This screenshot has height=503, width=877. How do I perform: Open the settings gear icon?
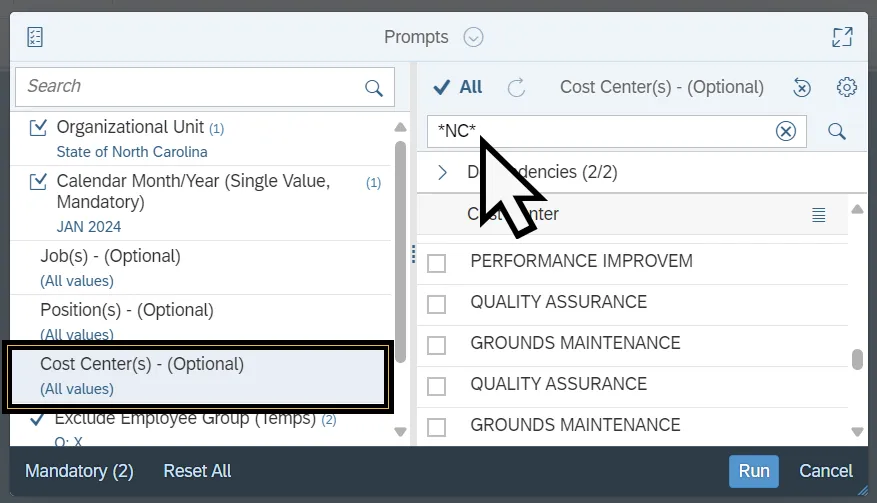point(847,88)
